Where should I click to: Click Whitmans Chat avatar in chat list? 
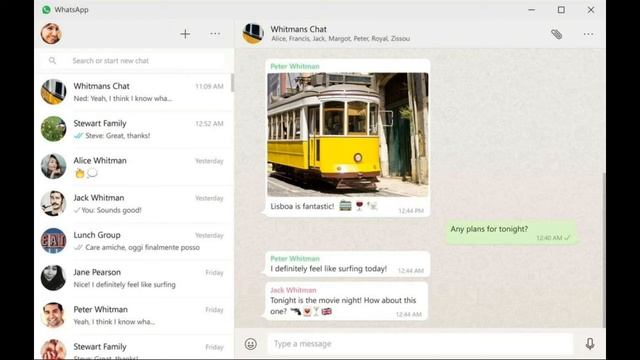pyautogui.click(x=53, y=92)
